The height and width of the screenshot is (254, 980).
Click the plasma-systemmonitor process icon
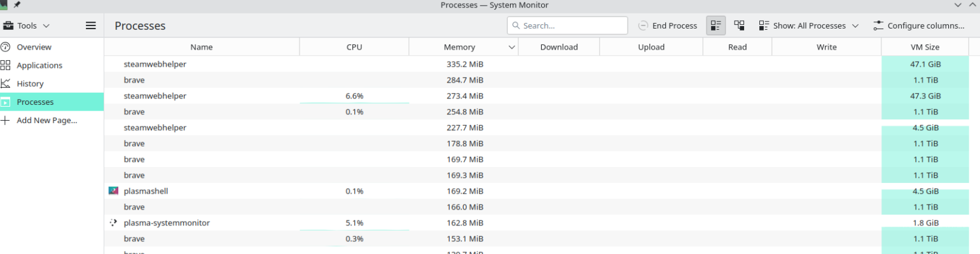click(x=113, y=223)
